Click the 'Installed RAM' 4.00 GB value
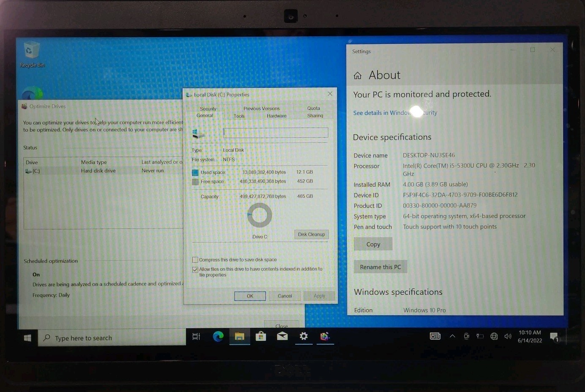The image size is (585, 392). click(435, 184)
